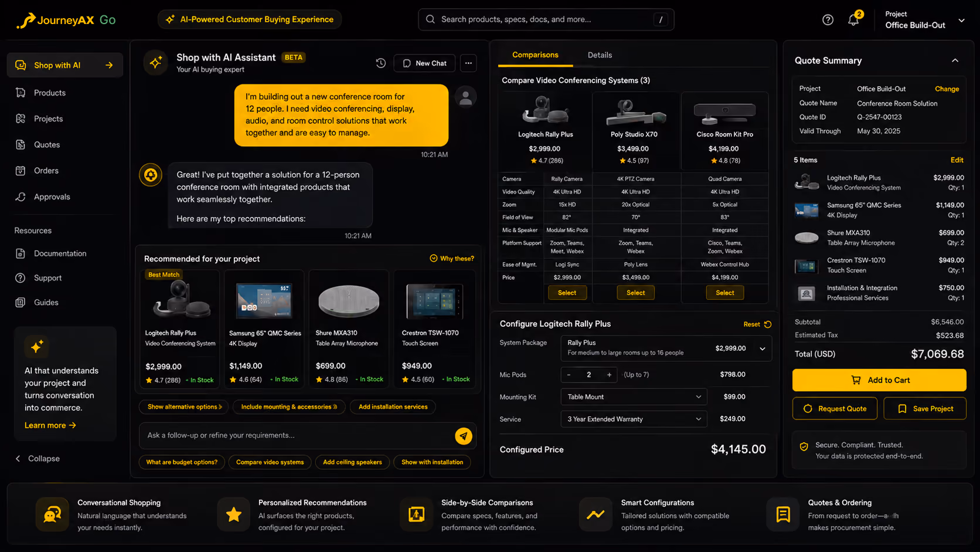Click the JourneyAX Go logo

coord(66,20)
